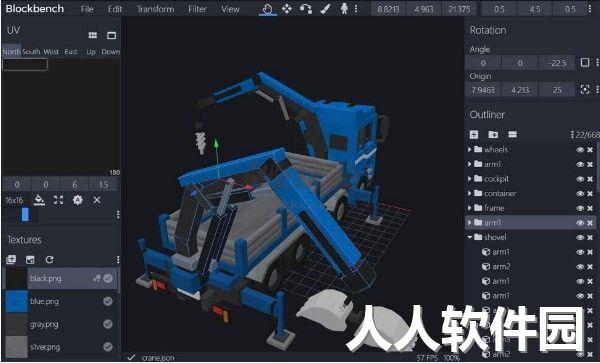This screenshot has width=600, height=363.
Task: Open toolbar options dots beside figure icon
Action: pyautogui.click(x=356, y=9)
